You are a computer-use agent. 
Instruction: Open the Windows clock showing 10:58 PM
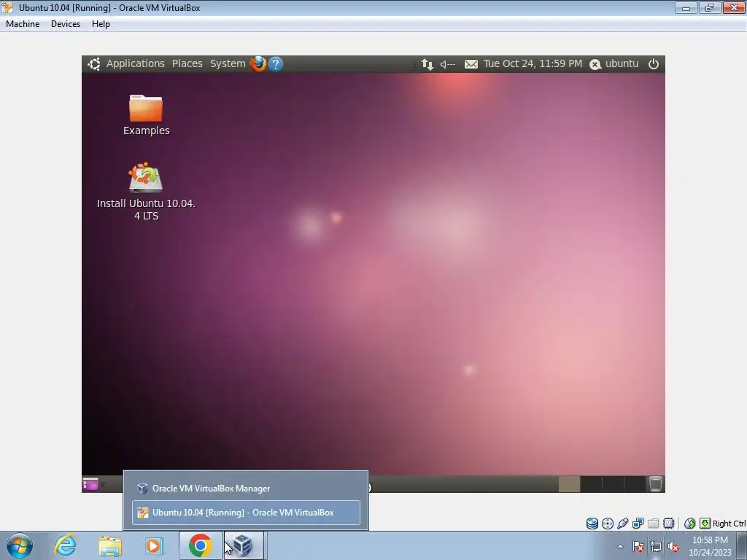click(710, 546)
